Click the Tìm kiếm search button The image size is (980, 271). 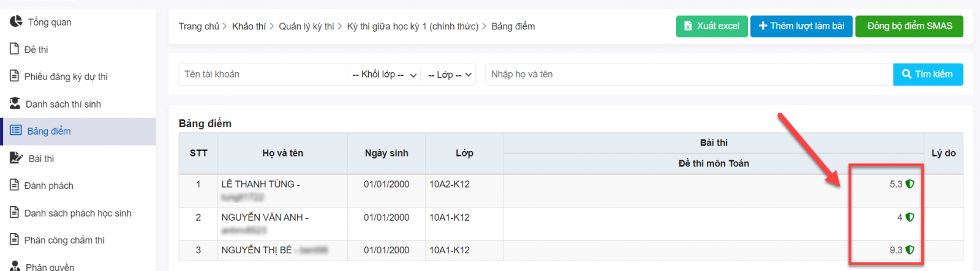(927, 75)
